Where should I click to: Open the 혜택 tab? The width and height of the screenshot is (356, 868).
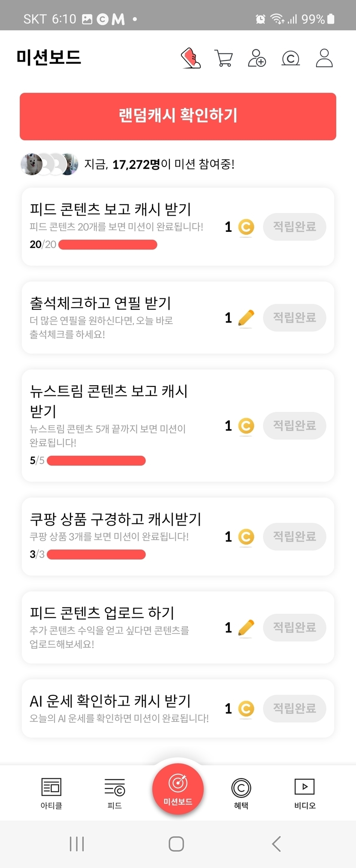coord(241,793)
